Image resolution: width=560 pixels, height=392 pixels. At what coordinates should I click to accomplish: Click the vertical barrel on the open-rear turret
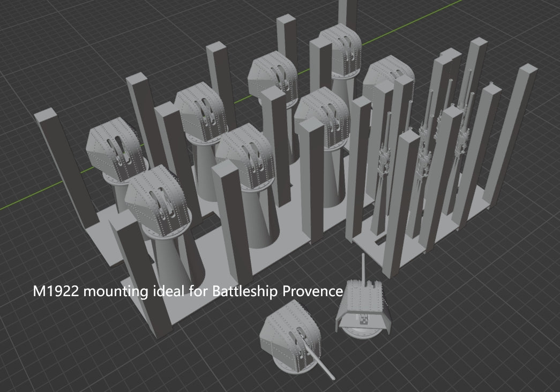point(364,268)
